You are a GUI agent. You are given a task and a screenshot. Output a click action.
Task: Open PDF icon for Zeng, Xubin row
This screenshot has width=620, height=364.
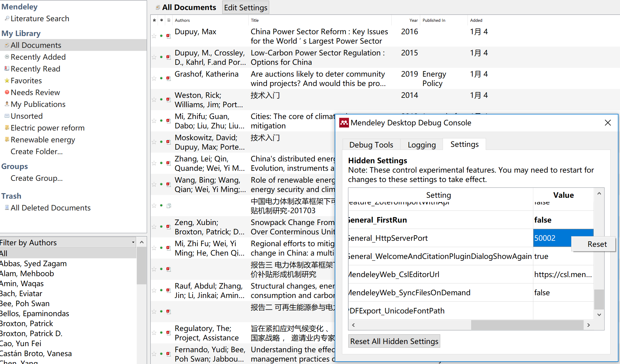169,227
